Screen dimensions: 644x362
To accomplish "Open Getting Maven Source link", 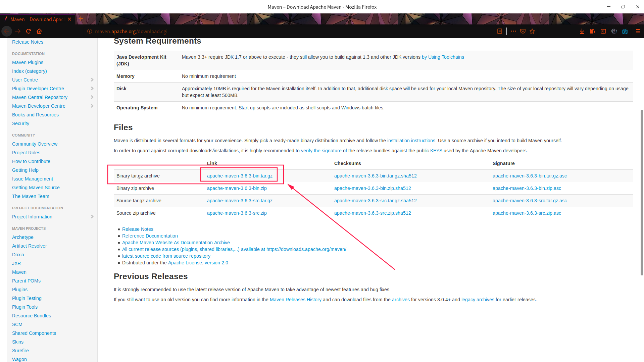I will point(36,188).
